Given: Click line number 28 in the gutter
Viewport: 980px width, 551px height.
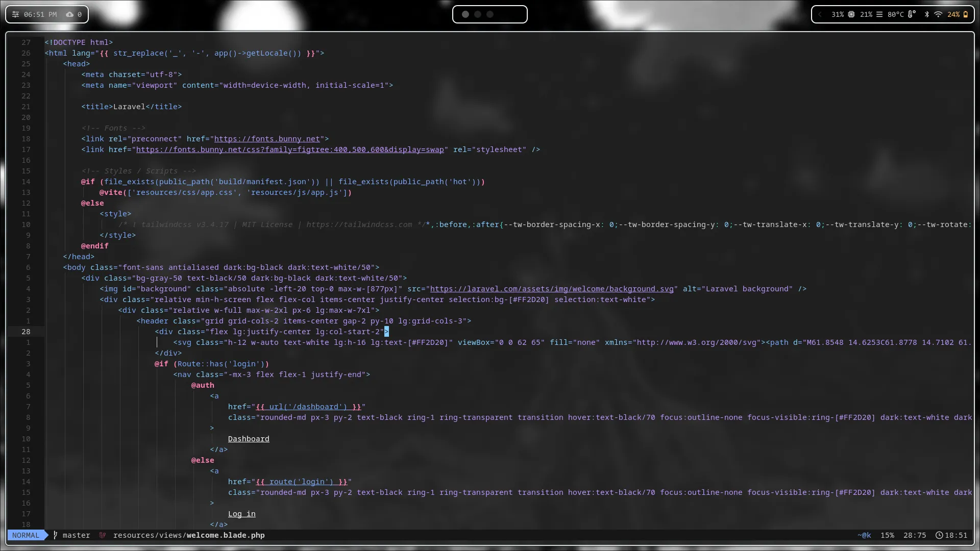Looking at the screenshot, I should coord(26,332).
